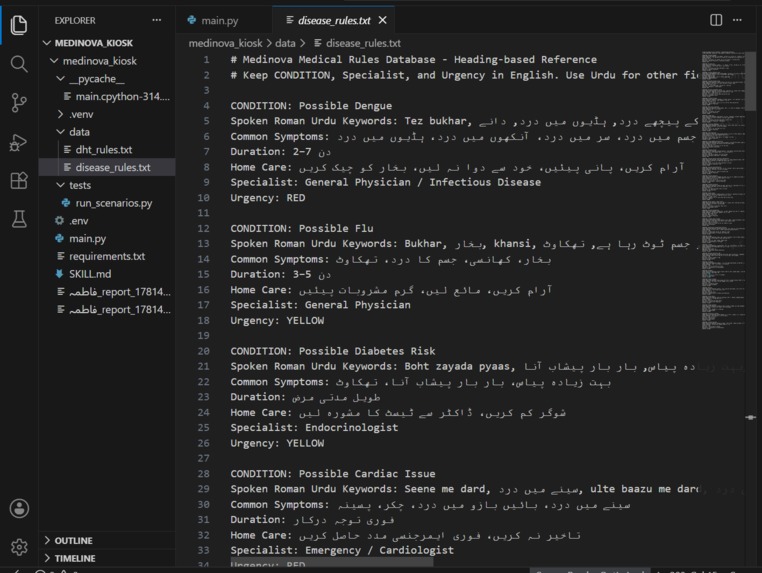Open Explorer panel more actions ellipsis
Screen dimensions: 762x573
coord(156,20)
